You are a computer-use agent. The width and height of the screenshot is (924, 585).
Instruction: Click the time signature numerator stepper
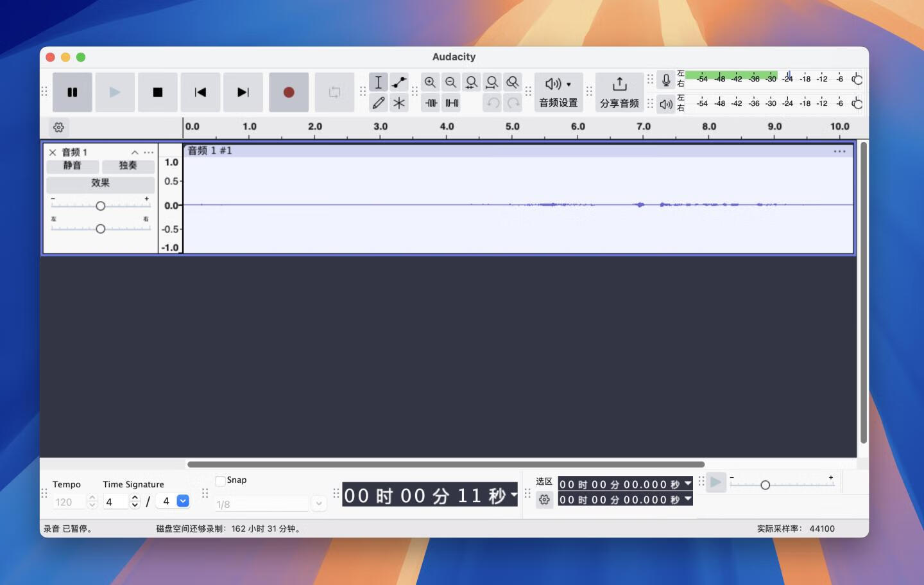pos(135,502)
